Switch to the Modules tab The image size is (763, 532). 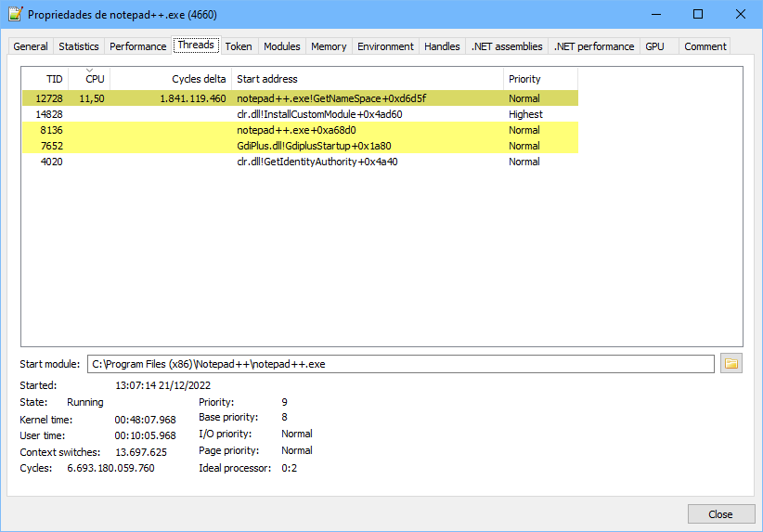(x=282, y=46)
